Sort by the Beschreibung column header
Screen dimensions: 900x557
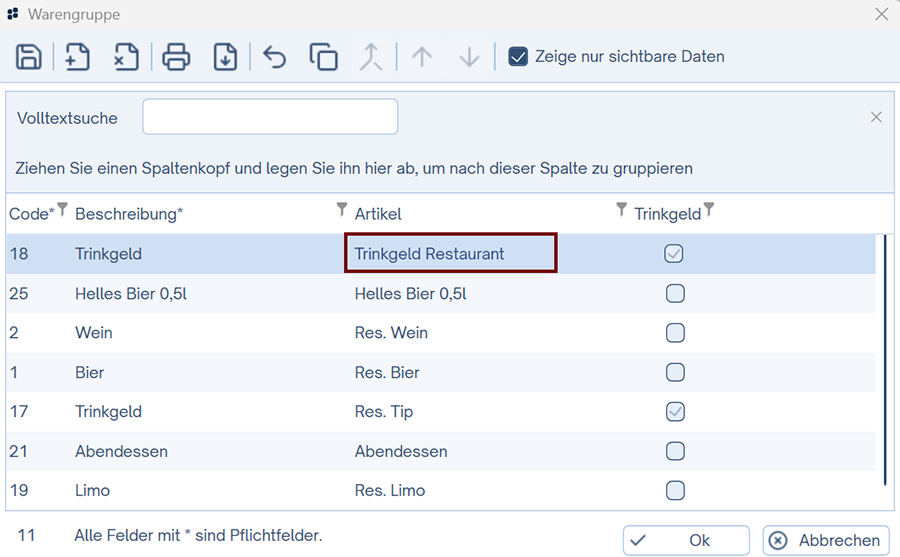128,214
